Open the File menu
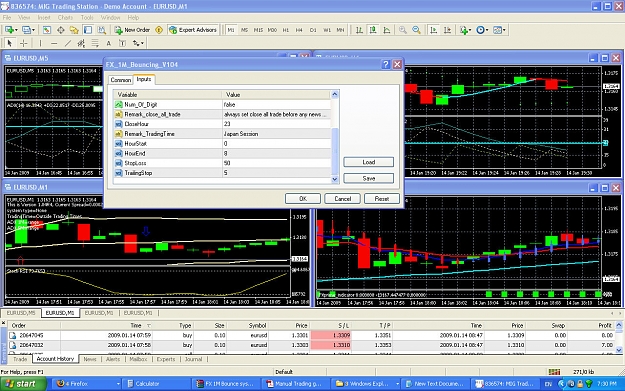This screenshot has height=391, width=625. pos(7,18)
